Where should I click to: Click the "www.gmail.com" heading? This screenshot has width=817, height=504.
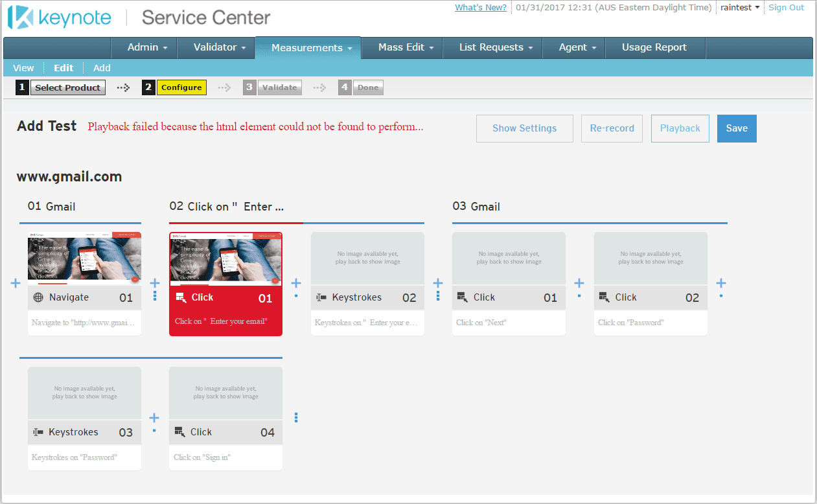click(x=69, y=176)
